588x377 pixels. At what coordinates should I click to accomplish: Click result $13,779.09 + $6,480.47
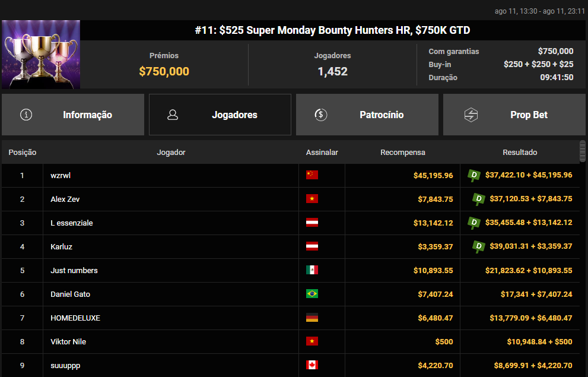[531, 318]
